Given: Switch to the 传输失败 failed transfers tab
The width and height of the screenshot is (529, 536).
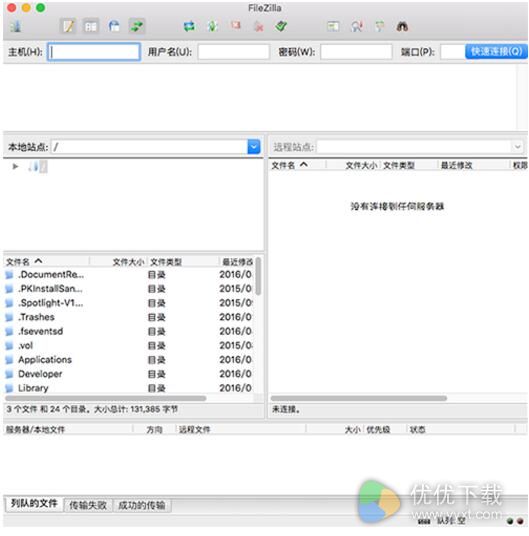Looking at the screenshot, I should (88, 505).
